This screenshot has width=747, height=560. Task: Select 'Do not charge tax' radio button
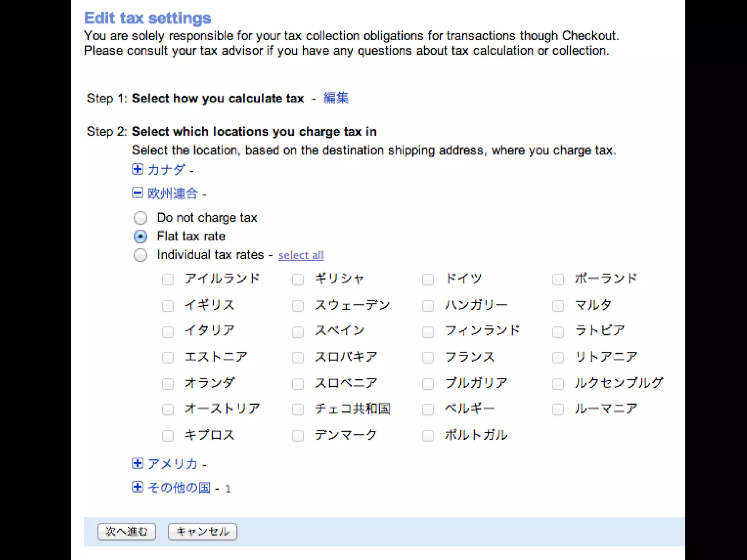140,218
